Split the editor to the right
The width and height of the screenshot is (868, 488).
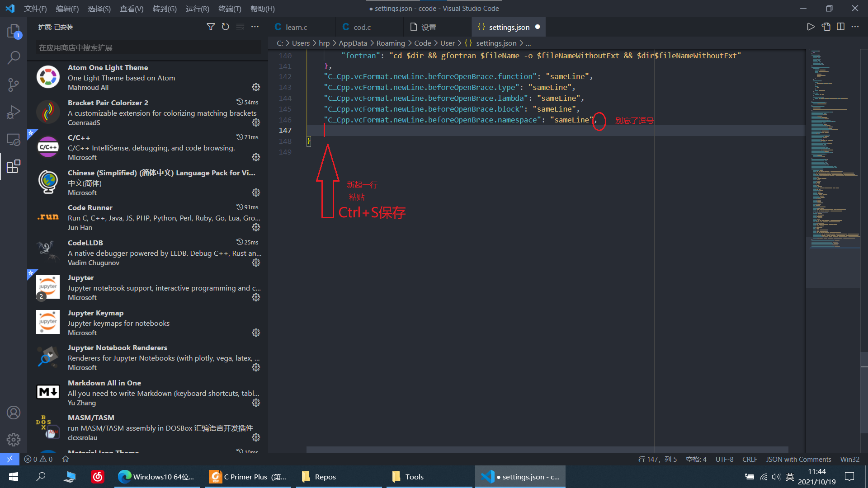click(840, 27)
